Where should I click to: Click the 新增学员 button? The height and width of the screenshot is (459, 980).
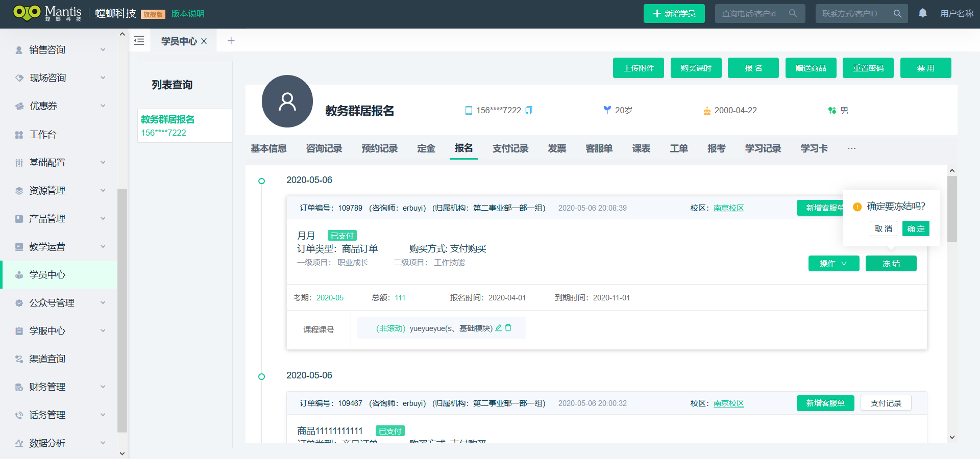pyautogui.click(x=674, y=13)
